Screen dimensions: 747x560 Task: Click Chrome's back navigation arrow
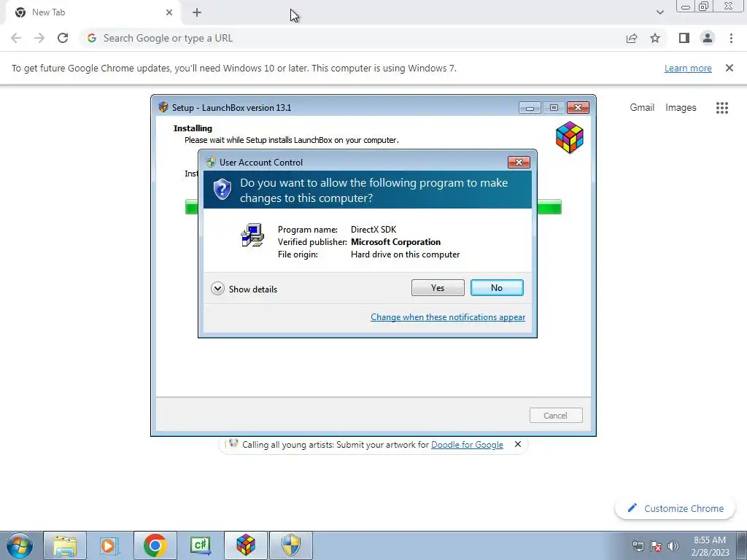click(16, 38)
